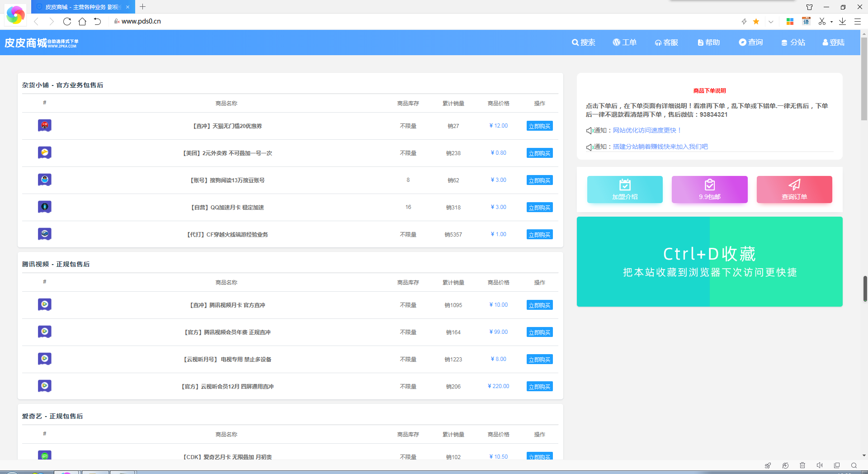Screen dimensions: 868x474
Task: Click the rocket accelerator icon in status bar
Action: (x=768, y=465)
